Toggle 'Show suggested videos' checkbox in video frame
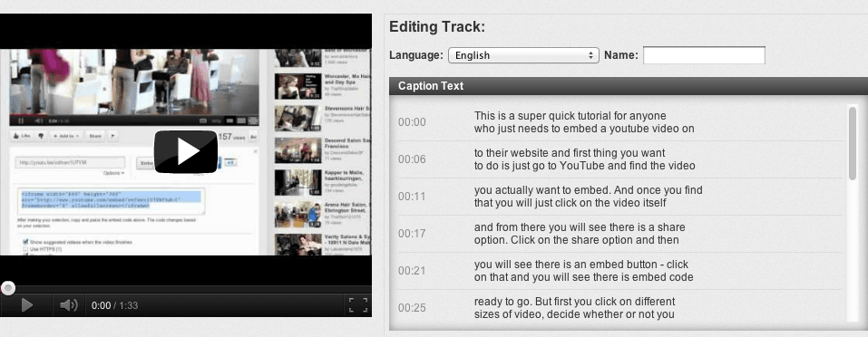 [24, 242]
